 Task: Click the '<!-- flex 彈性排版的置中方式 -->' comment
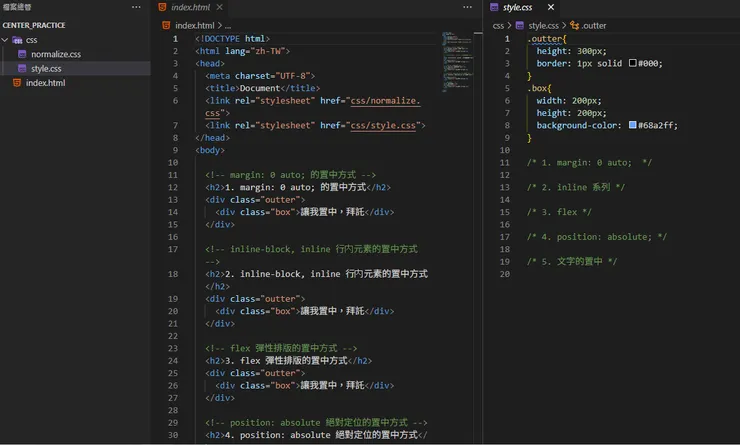281,348
